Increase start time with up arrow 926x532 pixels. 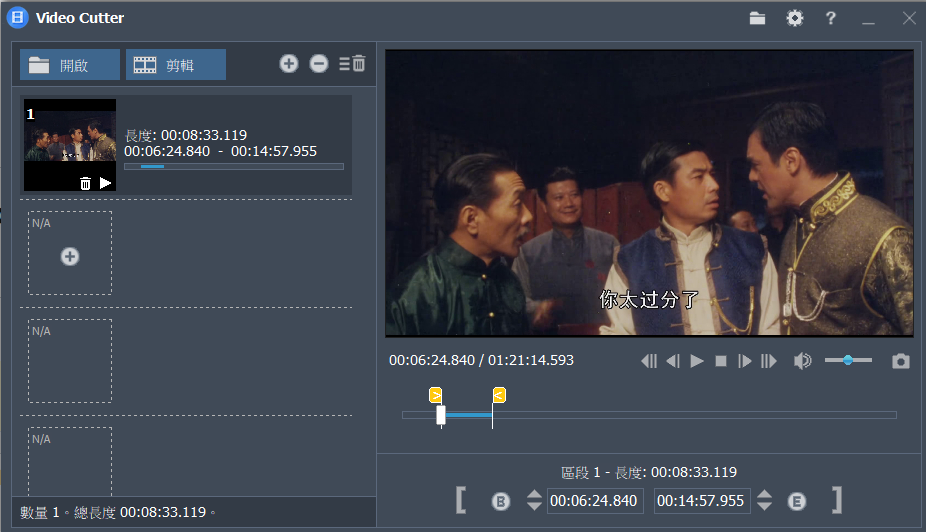[534, 495]
